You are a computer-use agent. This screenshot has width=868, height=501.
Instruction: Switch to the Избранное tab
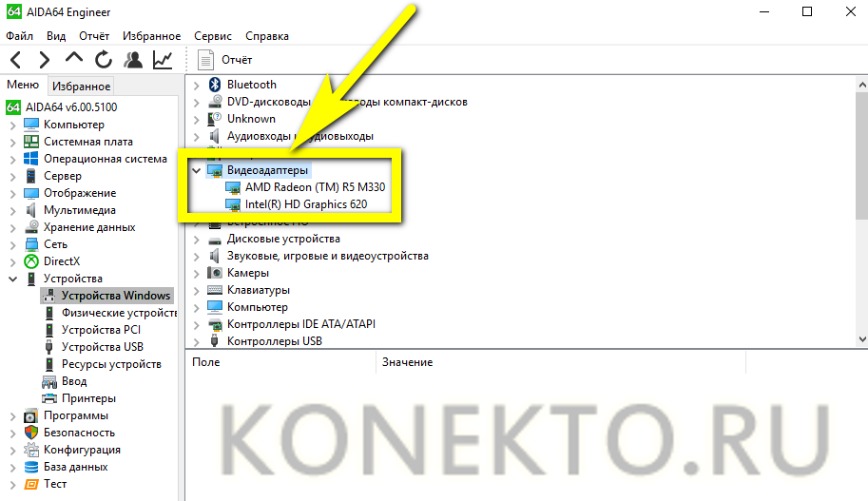82,87
